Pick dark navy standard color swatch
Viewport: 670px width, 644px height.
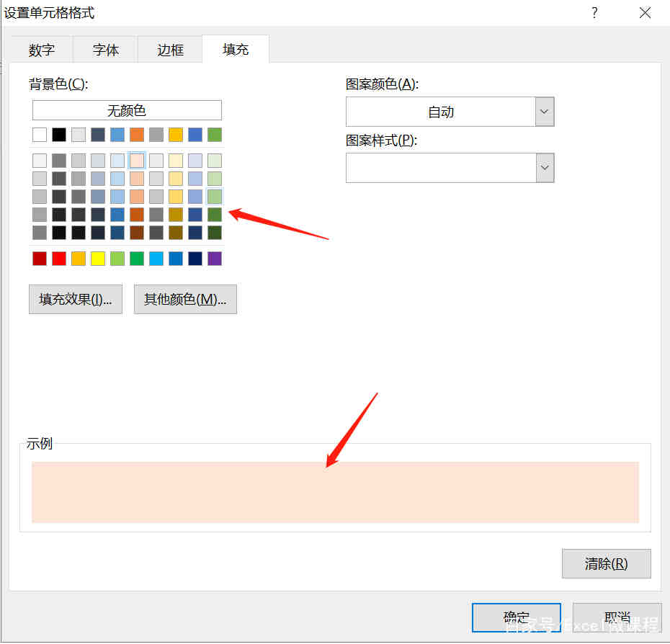[x=195, y=259]
